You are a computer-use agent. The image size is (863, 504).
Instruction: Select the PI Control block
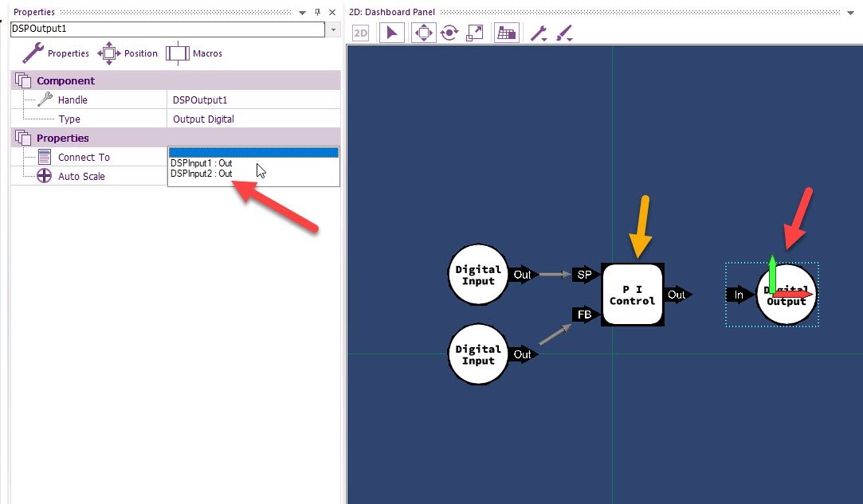(x=633, y=295)
